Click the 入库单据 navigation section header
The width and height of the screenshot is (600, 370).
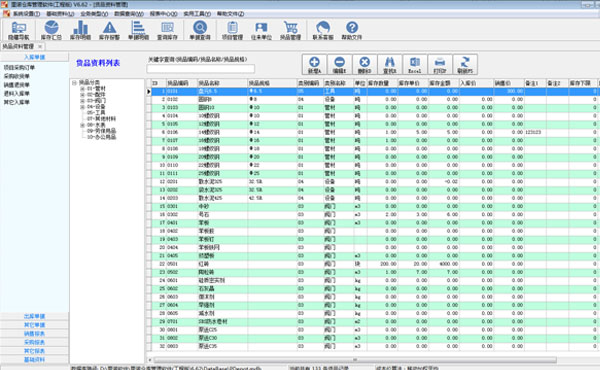pos(34,57)
